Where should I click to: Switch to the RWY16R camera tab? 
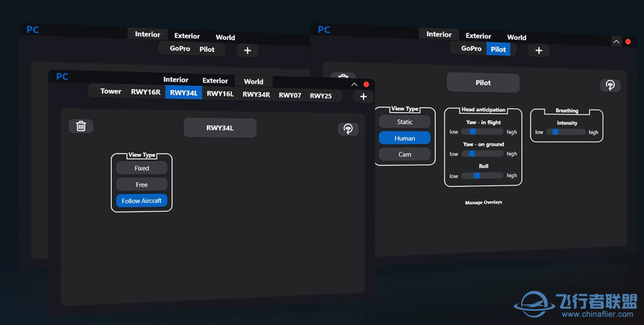(146, 92)
